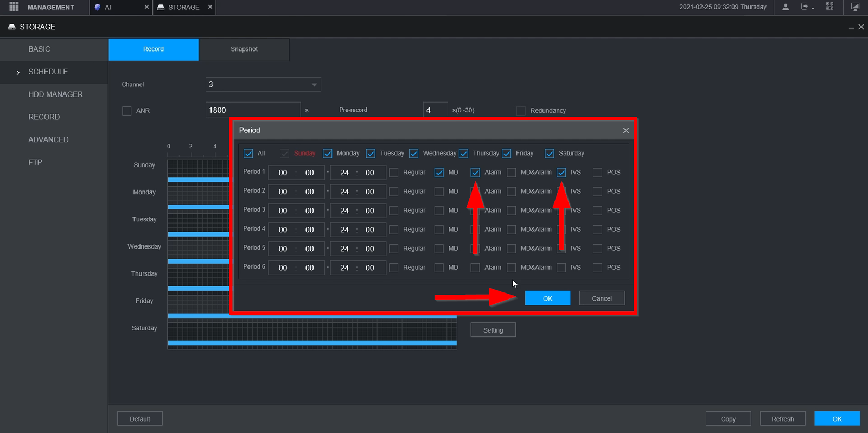Enable the ANR checkbox
The image size is (868, 433).
[127, 111]
